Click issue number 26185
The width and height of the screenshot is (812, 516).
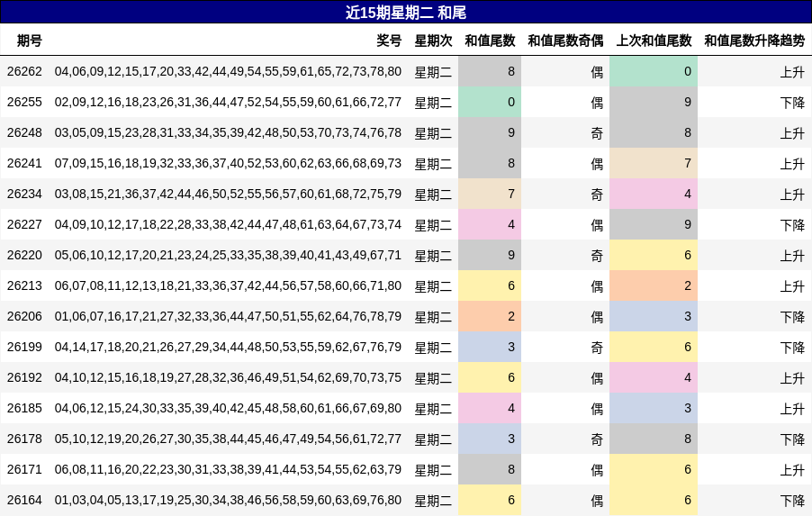(x=24, y=408)
